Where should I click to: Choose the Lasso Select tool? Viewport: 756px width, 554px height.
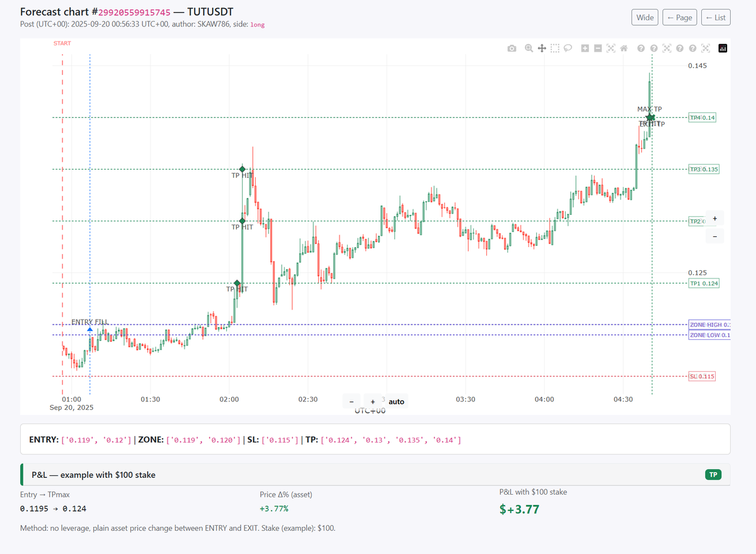(568, 49)
